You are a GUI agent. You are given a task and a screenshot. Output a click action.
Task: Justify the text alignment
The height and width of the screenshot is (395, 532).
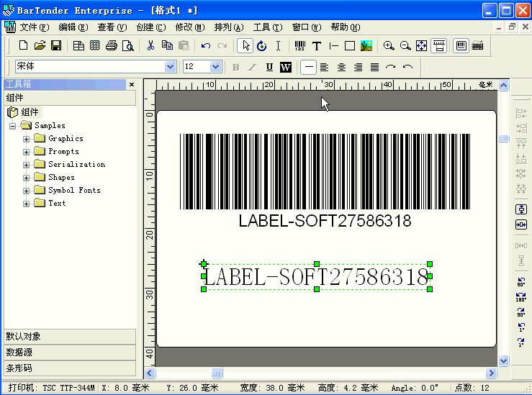[374, 67]
